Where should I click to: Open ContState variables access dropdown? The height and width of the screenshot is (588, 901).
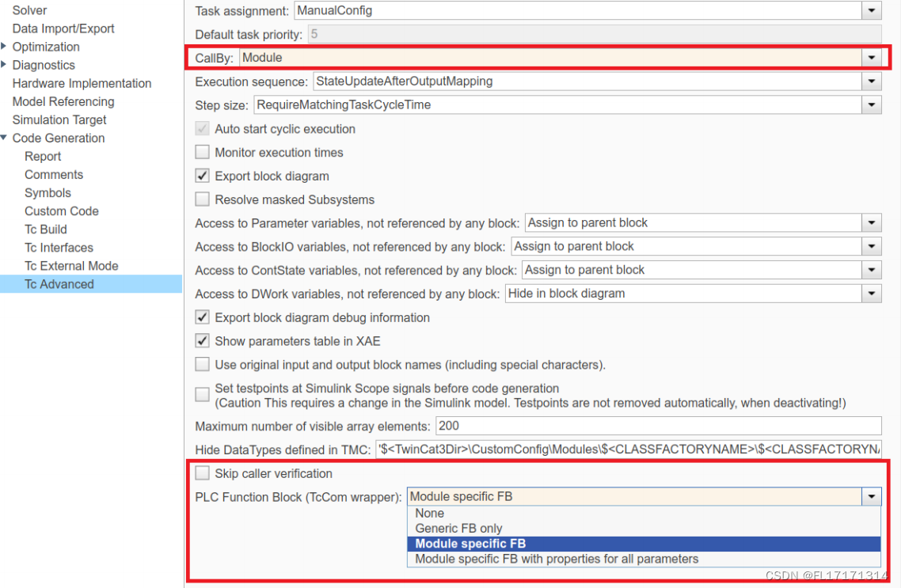[872, 270]
